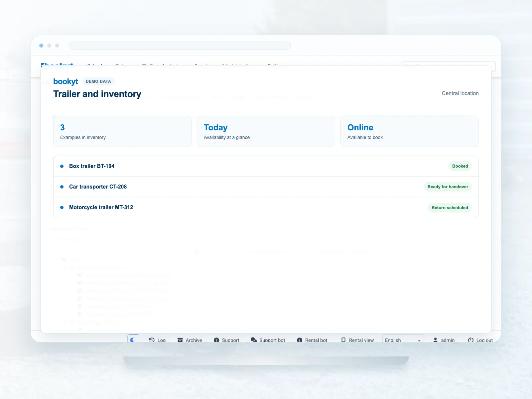Open the admin user profile icon
The width and height of the screenshot is (532, 399).
[x=435, y=340]
